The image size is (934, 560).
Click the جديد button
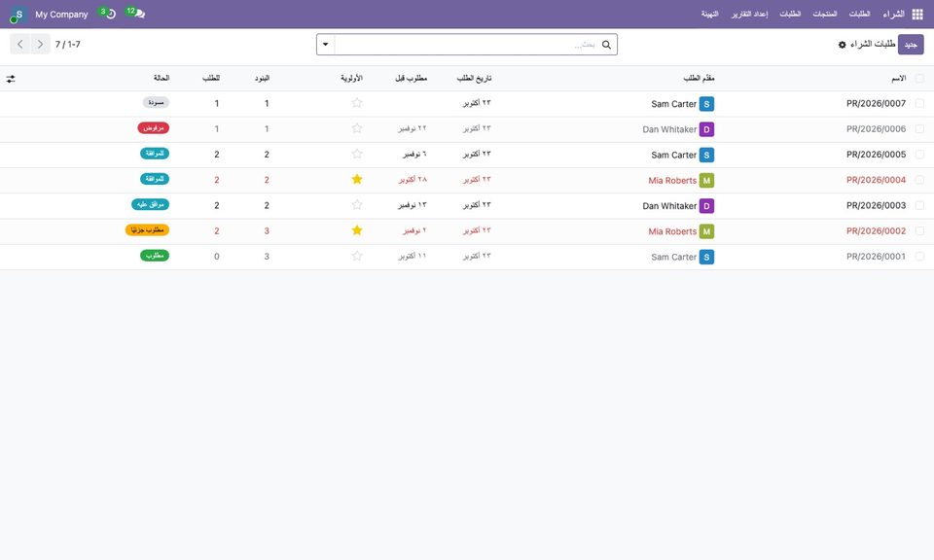pyautogui.click(x=911, y=45)
